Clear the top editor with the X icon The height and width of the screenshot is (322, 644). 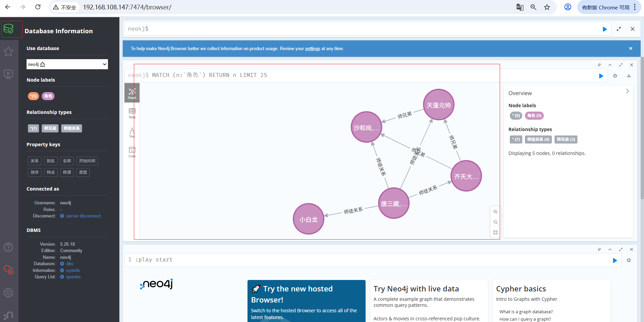click(633, 29)
